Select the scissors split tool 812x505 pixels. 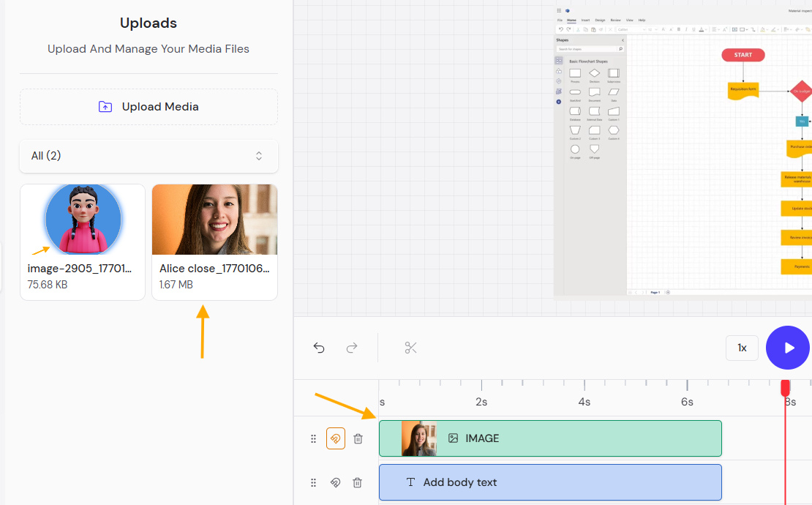point(410,348)
